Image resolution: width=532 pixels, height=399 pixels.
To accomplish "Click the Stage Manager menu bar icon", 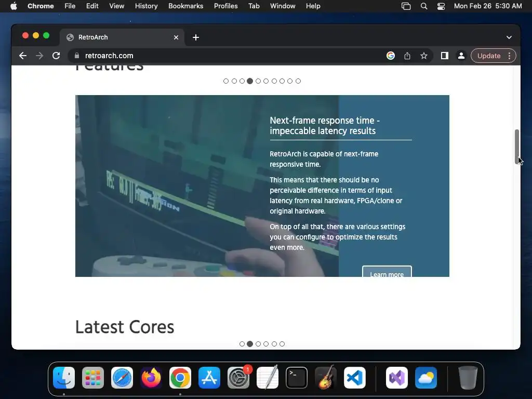I will click(x=406, y=6).
